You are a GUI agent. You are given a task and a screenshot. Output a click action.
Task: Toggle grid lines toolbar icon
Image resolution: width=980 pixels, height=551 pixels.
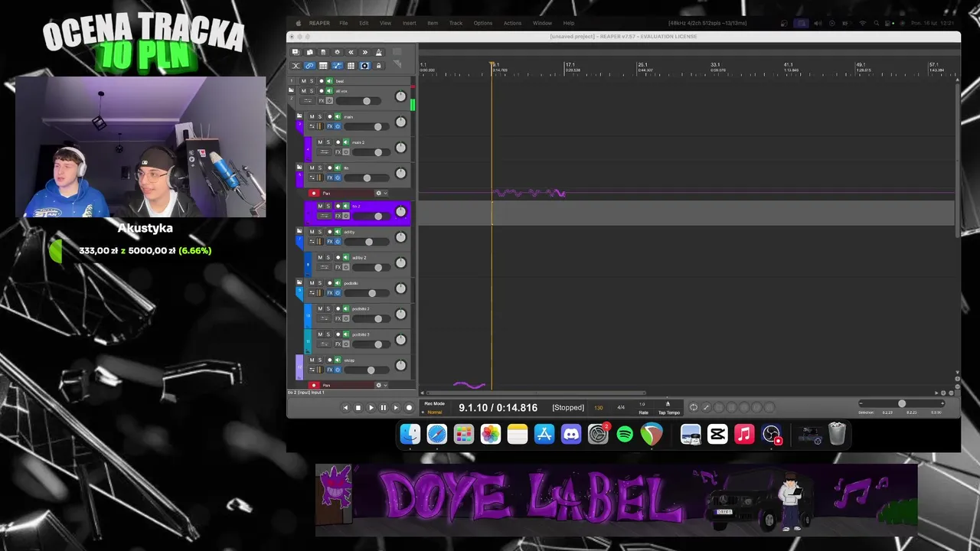pyautogui.click(x=351, y=66)
